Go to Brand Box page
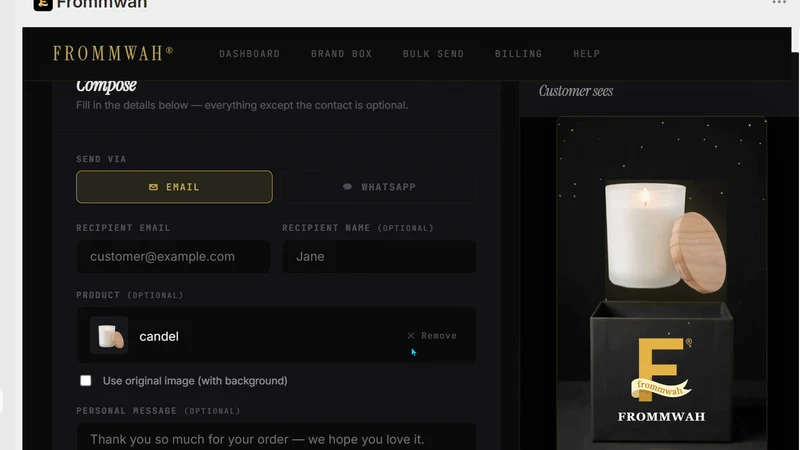The width and height of the screenshot is (800, 450). pyautogui.click(x=341, y=54)
